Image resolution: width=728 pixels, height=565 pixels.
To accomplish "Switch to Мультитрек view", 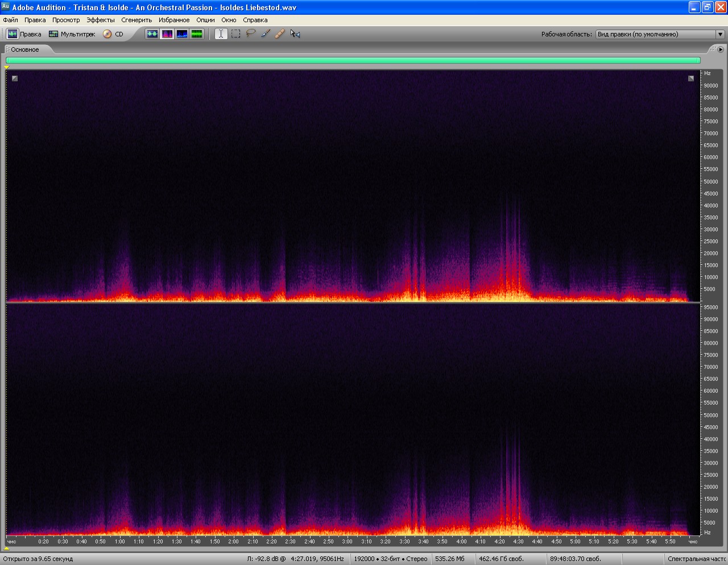I will click(72, 34).
